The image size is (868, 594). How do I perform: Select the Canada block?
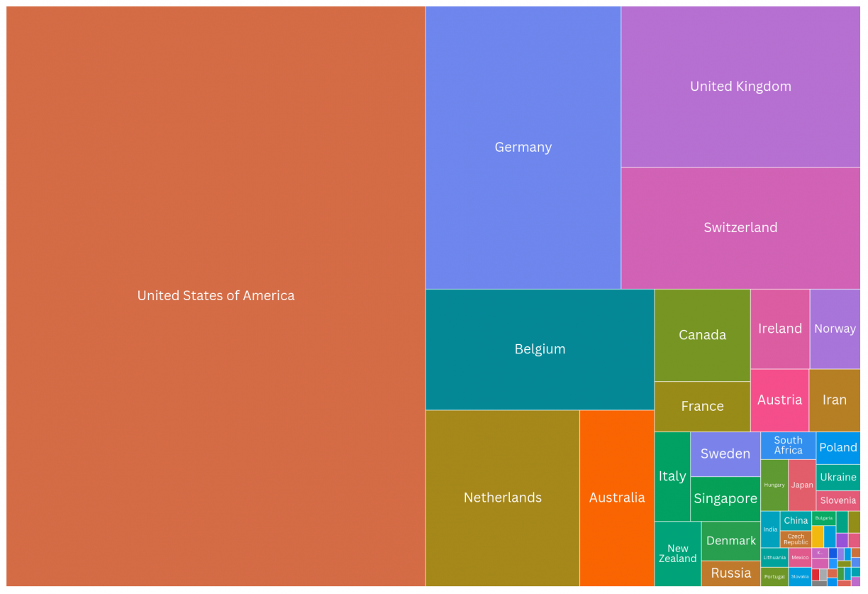point(702,335)
